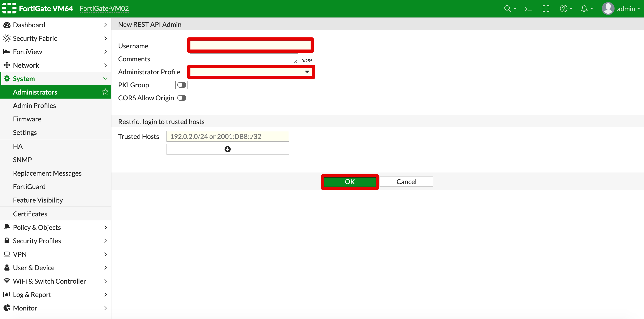This screenshot has height=319, width=644.
Task: Click the Username input field
Action: point(250,45)
